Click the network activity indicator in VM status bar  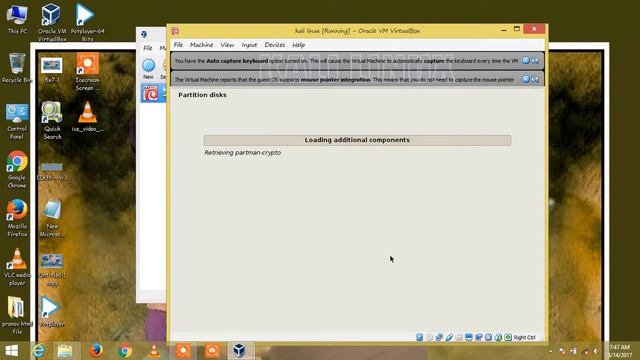439,337
